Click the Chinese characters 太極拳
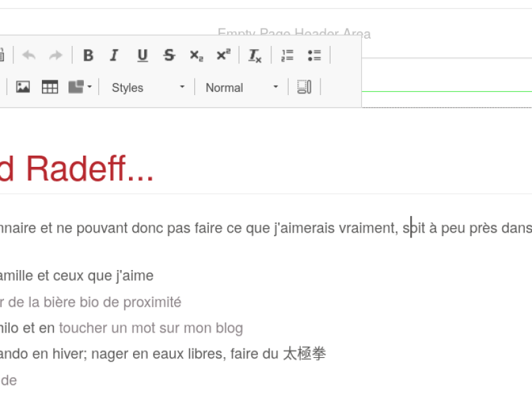This screenshot has width=532, height=399. click(305, 354)
